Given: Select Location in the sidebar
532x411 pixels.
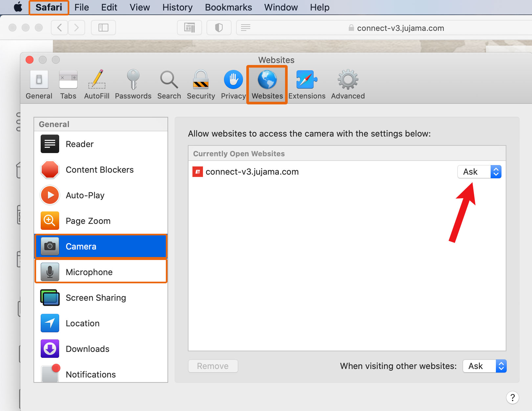Looking at the screenshot, I should pyautogui.click(x=101, y=323).
